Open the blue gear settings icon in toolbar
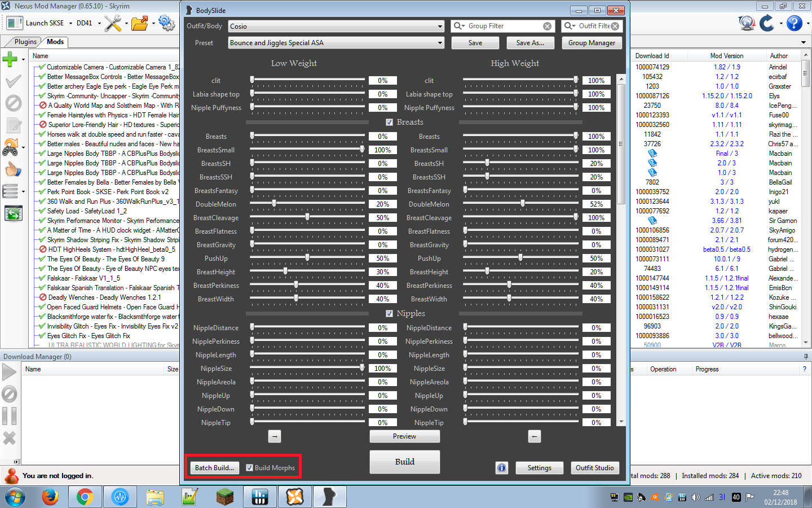 166,23
